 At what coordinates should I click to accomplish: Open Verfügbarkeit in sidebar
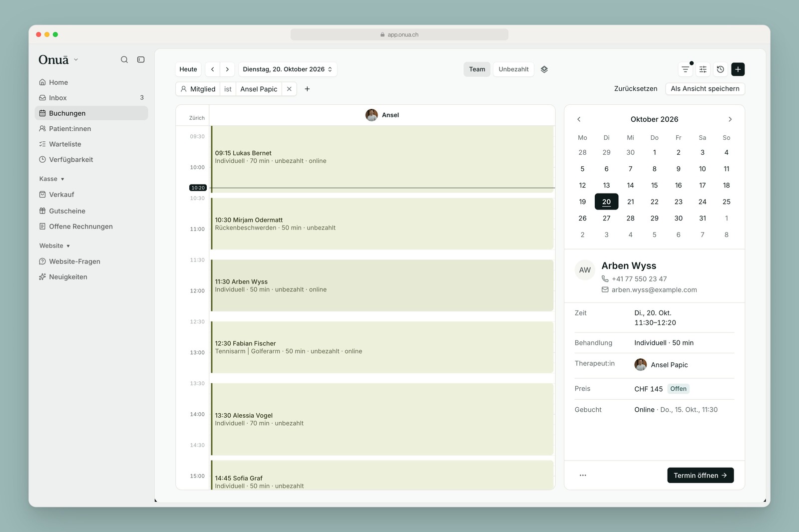[91, 160]
